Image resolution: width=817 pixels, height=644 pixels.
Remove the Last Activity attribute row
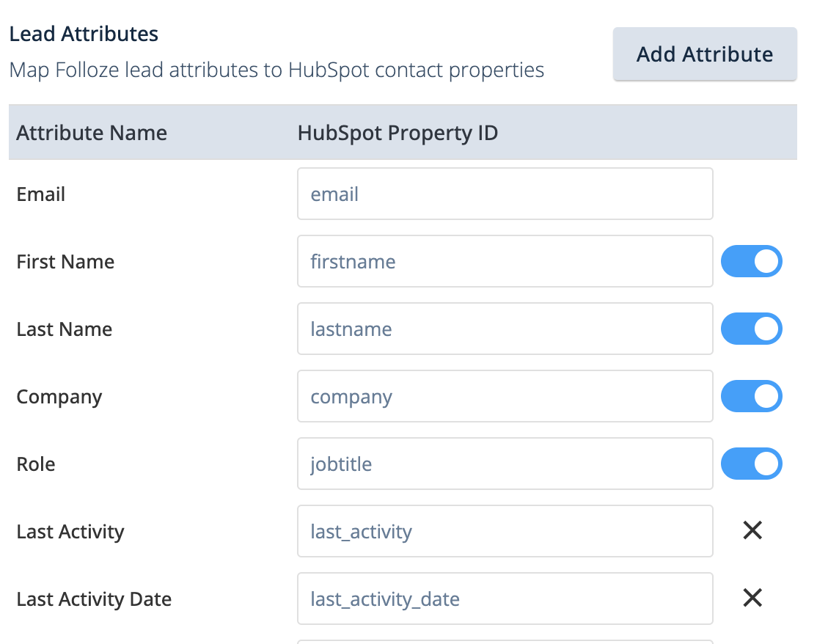coord(752,531)
